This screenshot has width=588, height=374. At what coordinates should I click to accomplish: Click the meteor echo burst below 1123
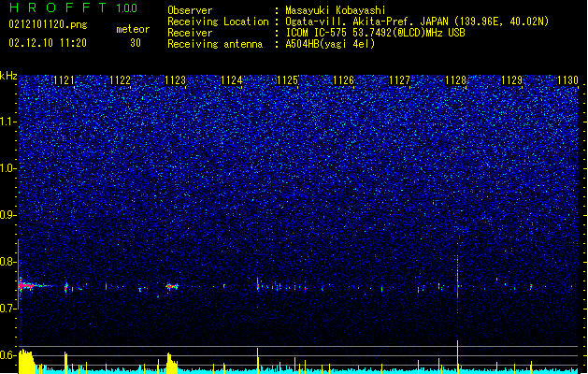coord(172,287)
